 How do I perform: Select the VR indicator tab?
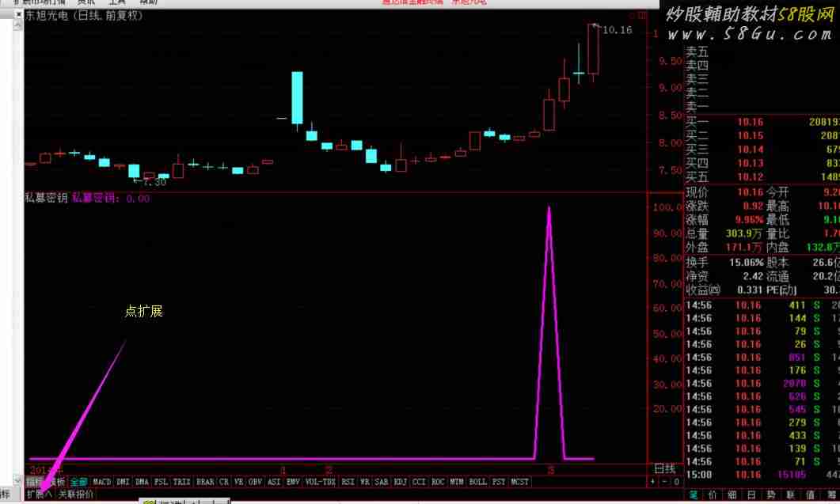click(x=239, y=482)
